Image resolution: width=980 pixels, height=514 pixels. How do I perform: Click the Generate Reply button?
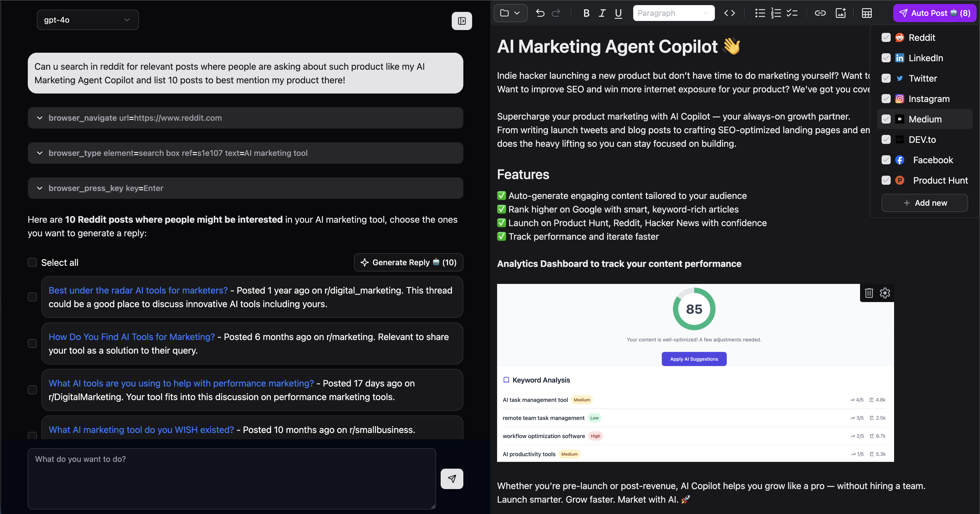[408, 263]
